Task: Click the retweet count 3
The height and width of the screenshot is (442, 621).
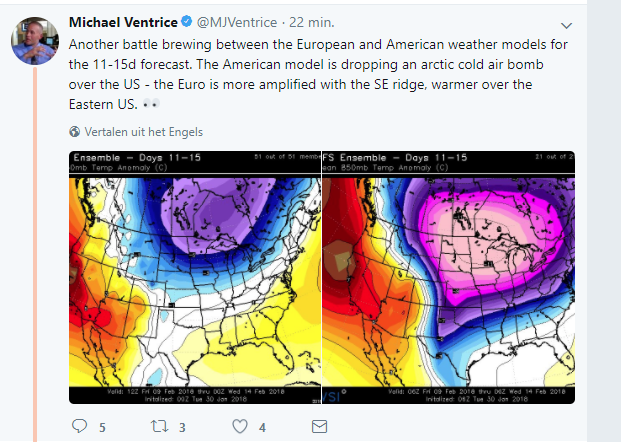Action: [x=182, y=427]
